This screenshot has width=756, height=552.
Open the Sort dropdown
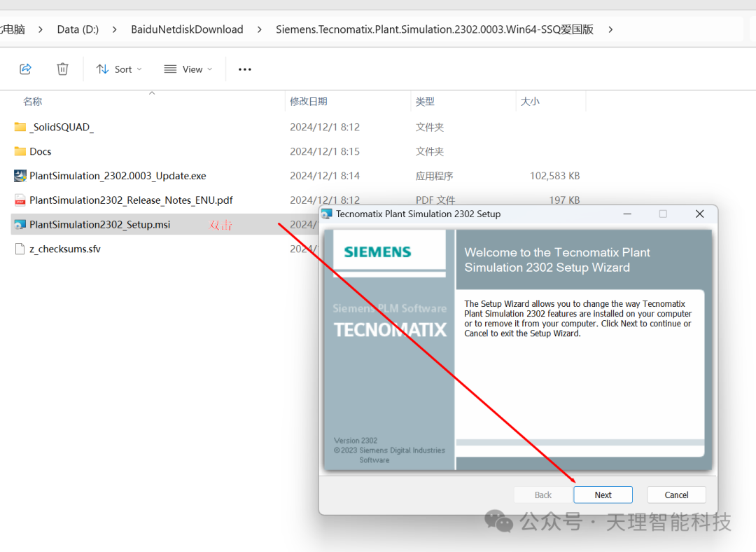coord(119,69)
